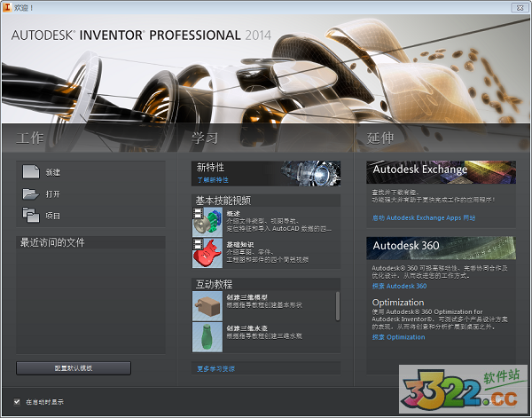Close the welcome dialog window
Screen dimensions: 532x418
coord(520,7)
